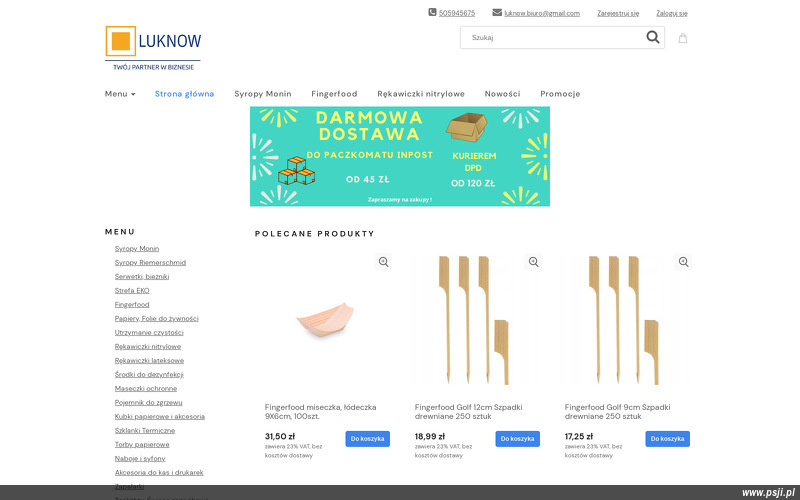Viewport: 800px width, 500px height.
Task: Click the search magnifier icon
Action: click(653, 37)
